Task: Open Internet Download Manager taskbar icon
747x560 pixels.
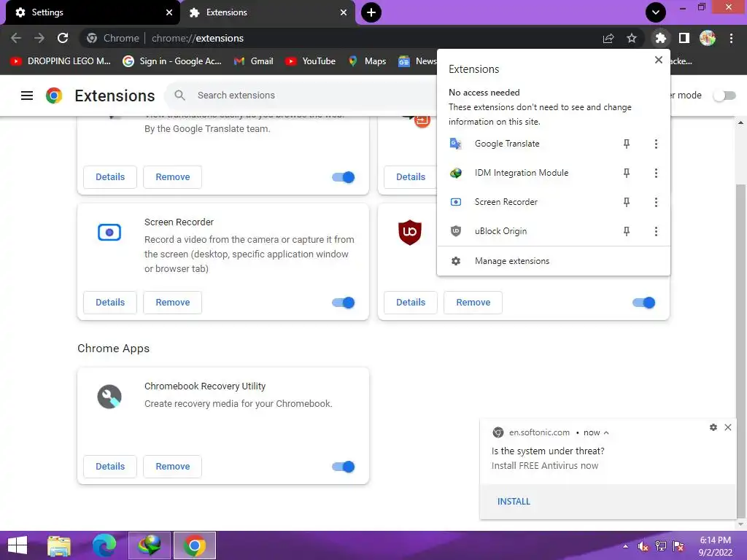Action: point(149,545)
